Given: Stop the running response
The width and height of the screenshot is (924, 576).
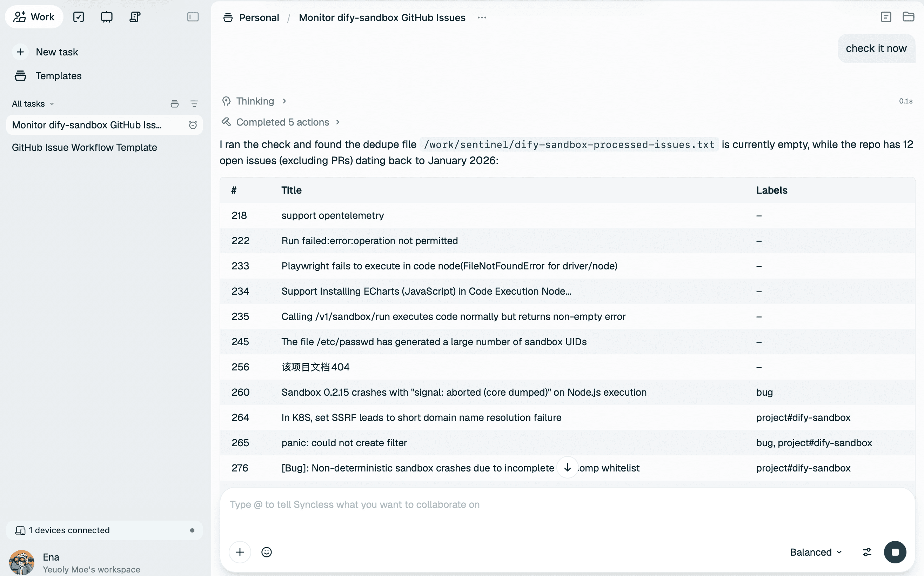Looking at the screenshot, I should point(895,552).
